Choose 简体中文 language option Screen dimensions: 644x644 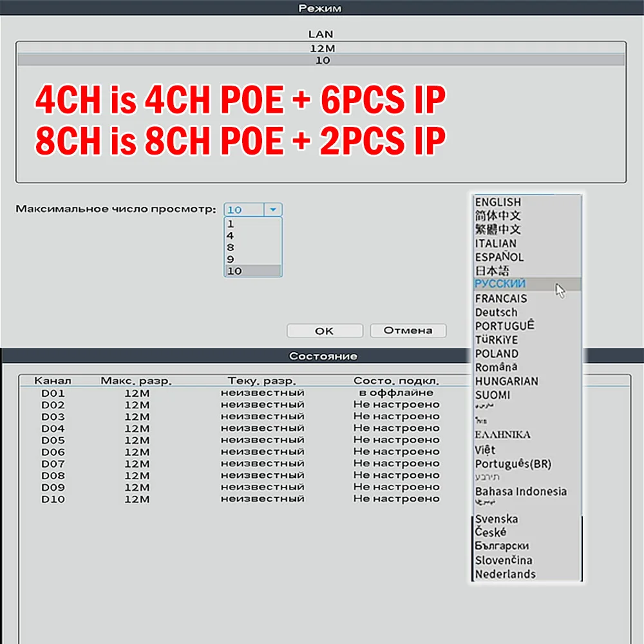pos(495,215)
